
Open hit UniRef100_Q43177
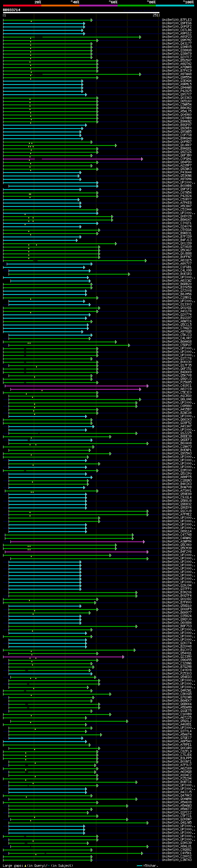pos(177,44)
